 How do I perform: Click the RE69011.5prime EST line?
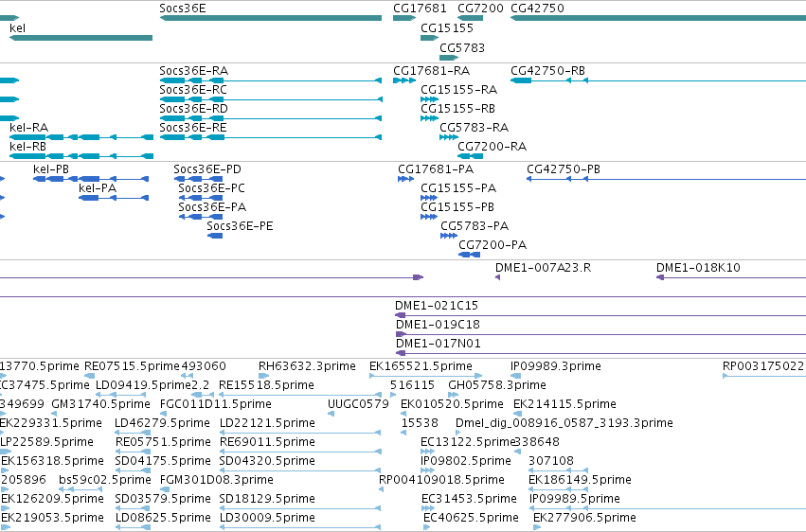pos(300,452)
